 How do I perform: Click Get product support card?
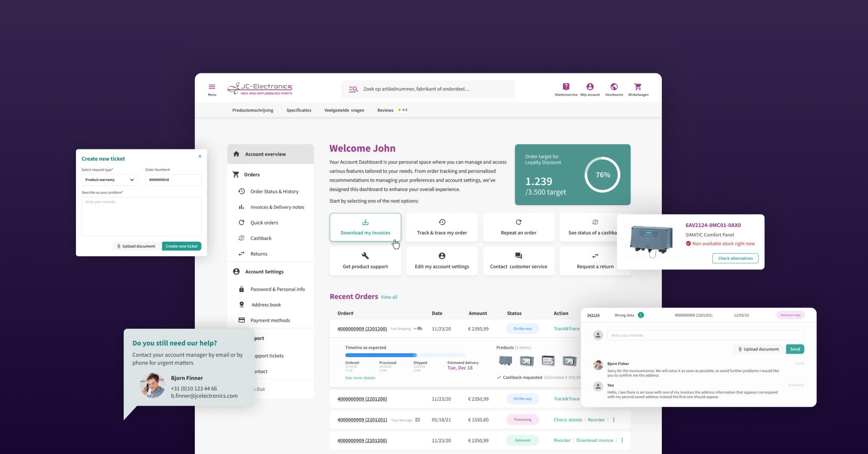[x=365, y=261]
